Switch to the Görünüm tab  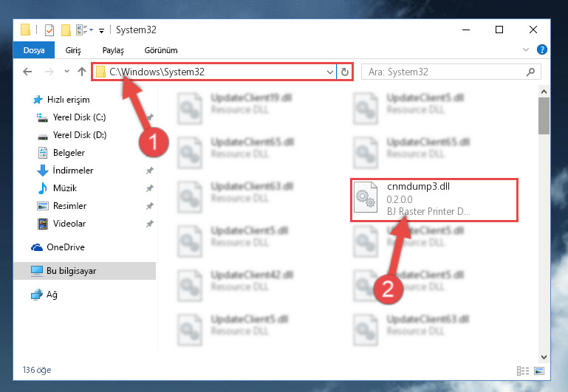(161, 50)
